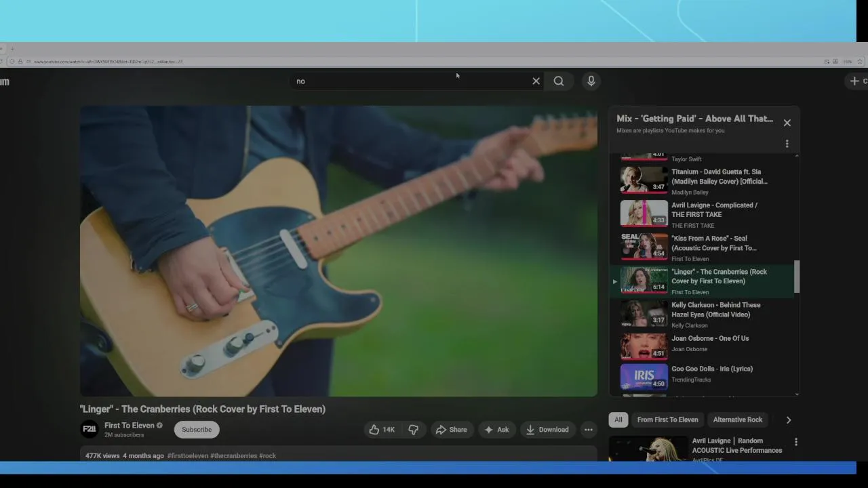Open the First To Eleven channel name link

pyautogui.click(x=129, y=426)
